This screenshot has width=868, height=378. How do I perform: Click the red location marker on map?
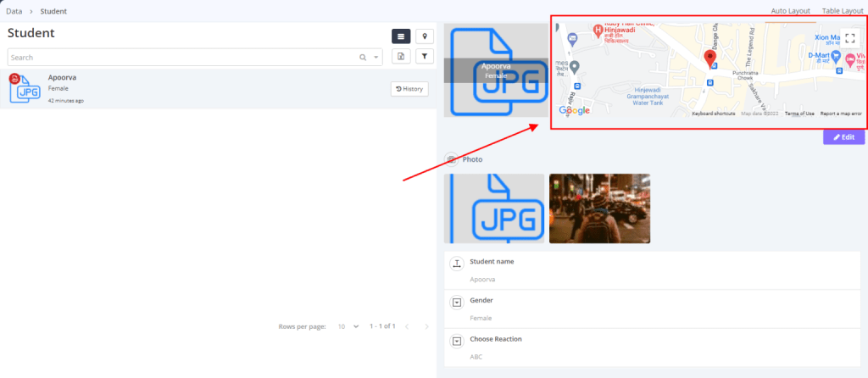click(711, 58)
